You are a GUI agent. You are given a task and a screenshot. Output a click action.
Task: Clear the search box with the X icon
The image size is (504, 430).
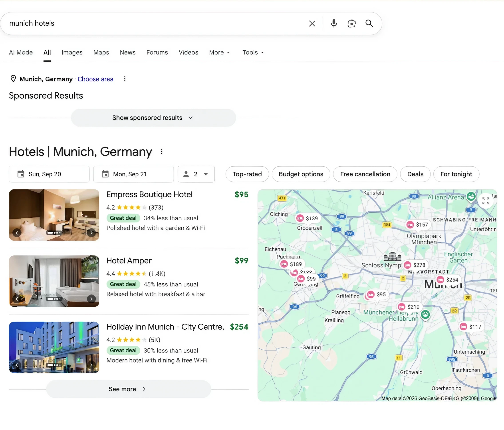tap(312, 23)
